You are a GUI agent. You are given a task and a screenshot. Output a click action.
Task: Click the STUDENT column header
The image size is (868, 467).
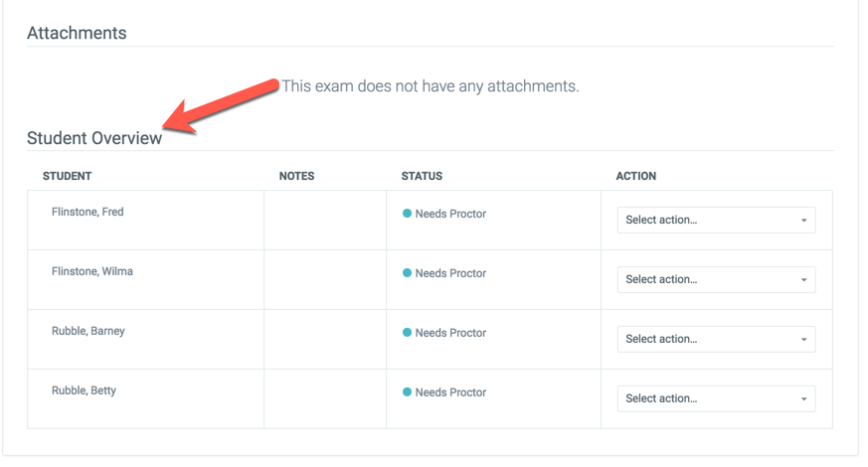click(x=67, y=176)
